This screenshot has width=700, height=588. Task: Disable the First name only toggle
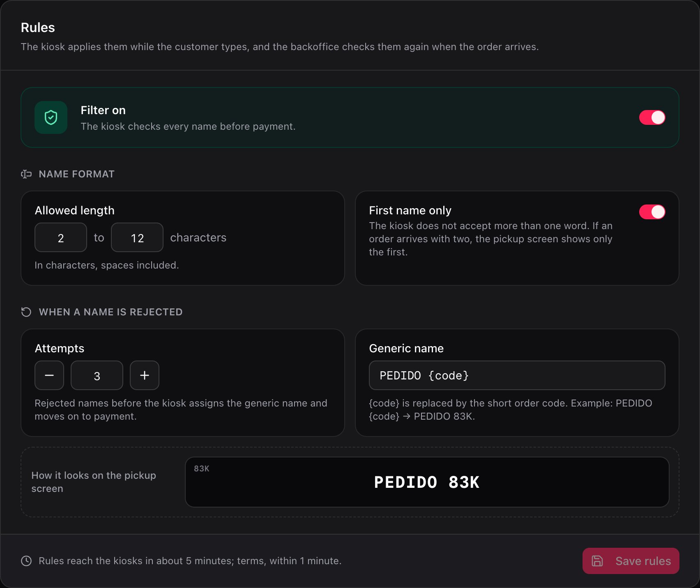coord(652,212)
